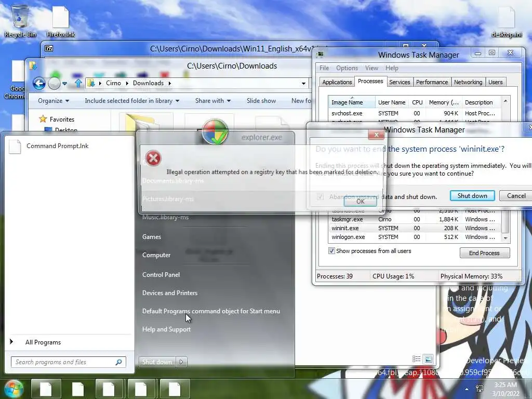Viewport: 532px width, 399px height.
Task: Select the svchost.exe SYSTEM process row
Action: pos(415,113)
